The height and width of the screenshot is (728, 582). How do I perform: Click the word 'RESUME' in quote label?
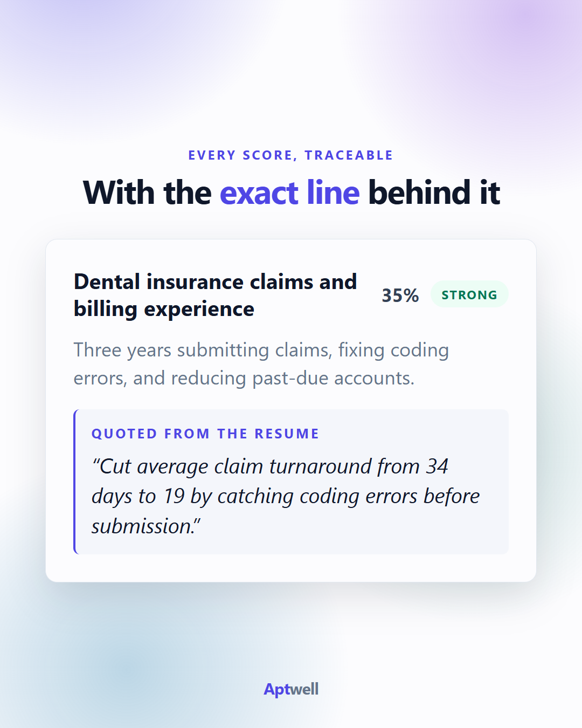[x=287, y=434]
